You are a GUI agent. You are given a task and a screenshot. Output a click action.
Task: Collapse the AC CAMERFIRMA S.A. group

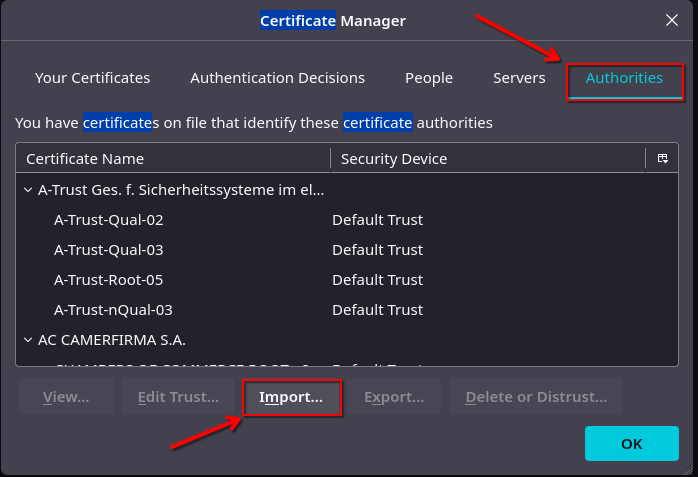[x=26, y=339]
